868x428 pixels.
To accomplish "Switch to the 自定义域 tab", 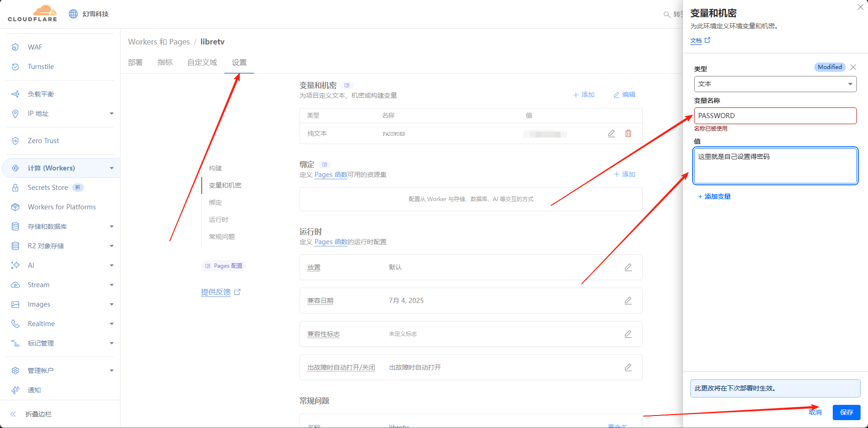I will pos(202,63).
